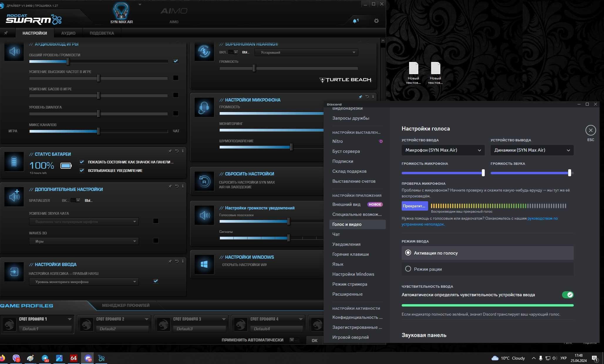Click the СБРОСИТЬ НАСТРОЙКИ reset icon
The height and width of the screenshot is (364, 604).
coord(204,181)
